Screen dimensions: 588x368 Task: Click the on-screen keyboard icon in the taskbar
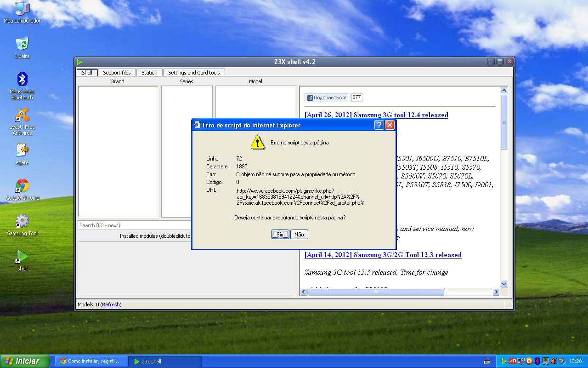pos(487,362)
